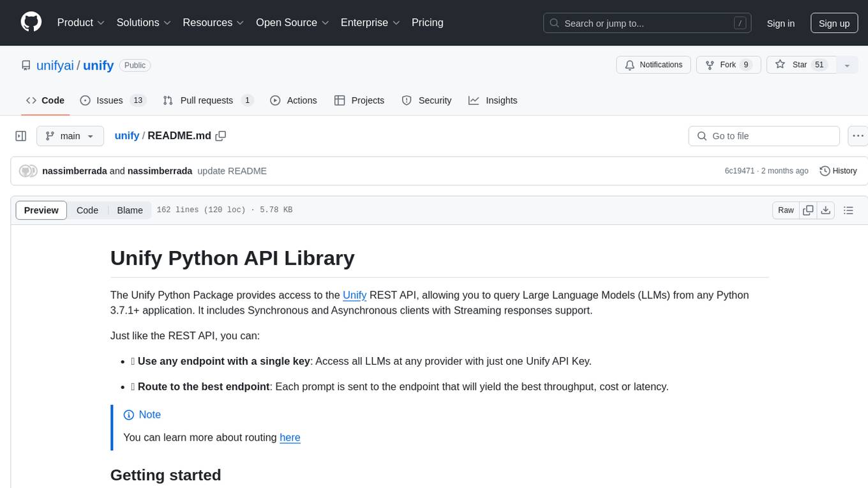
Task: Click the author avatar icon
Action: (x=27, y=171)
